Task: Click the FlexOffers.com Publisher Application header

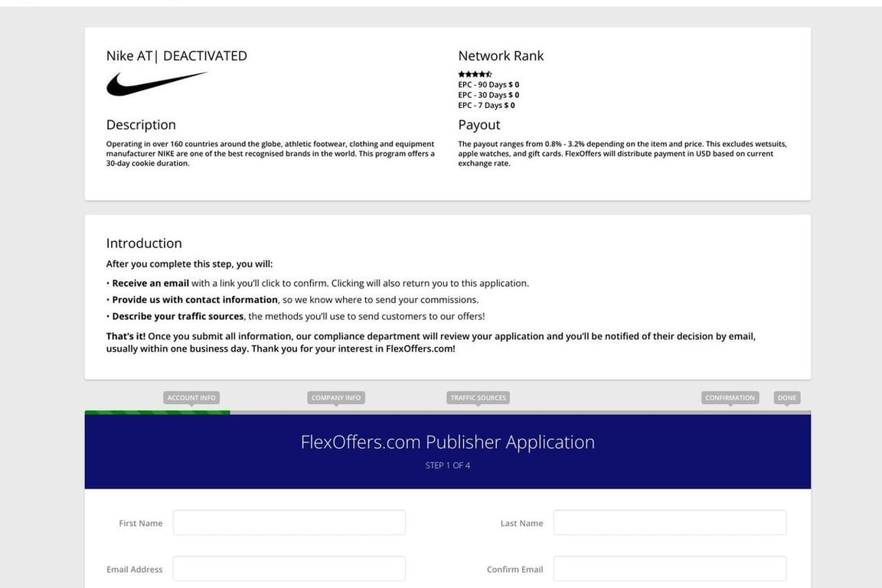Action: [x=448, y=443]
